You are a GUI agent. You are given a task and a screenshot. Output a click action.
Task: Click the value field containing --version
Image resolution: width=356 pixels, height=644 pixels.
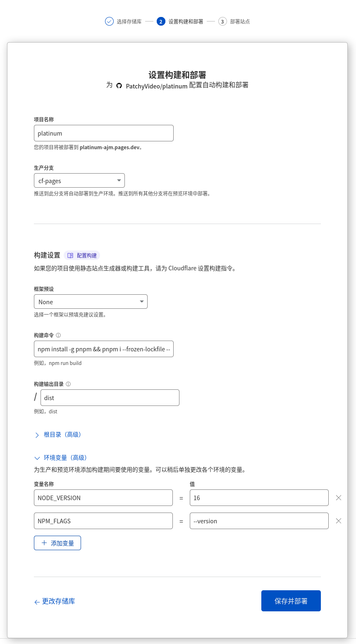tap(259, 521)
